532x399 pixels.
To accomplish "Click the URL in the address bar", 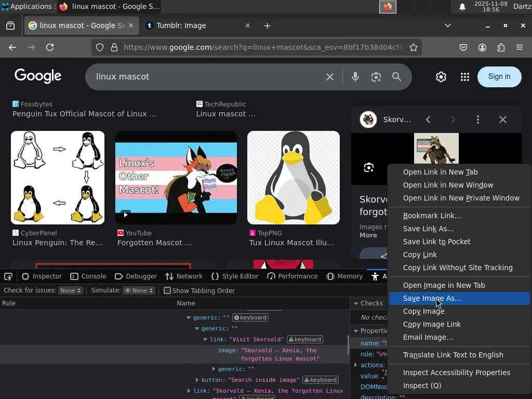I will pos(263,47).
